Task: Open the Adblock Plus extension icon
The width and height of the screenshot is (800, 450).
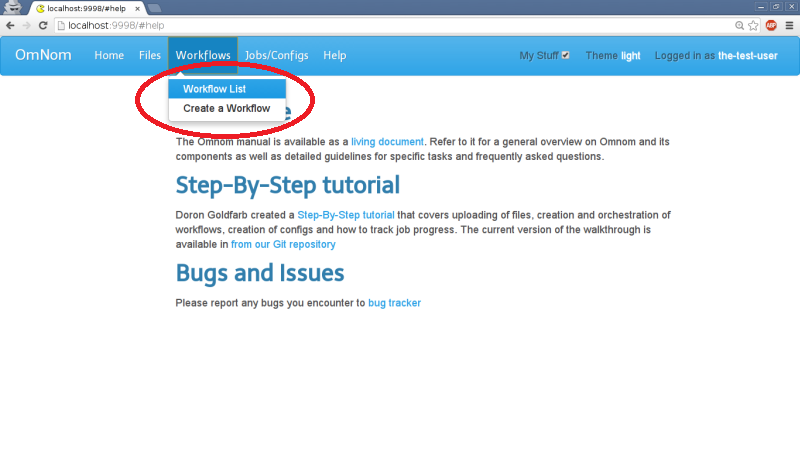Action: [x=771, y=26]
